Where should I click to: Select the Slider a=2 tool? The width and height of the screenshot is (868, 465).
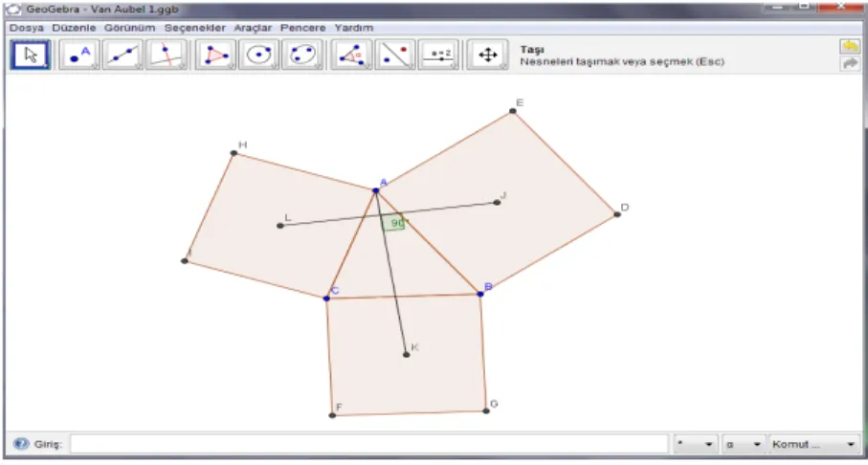(438, 55)
